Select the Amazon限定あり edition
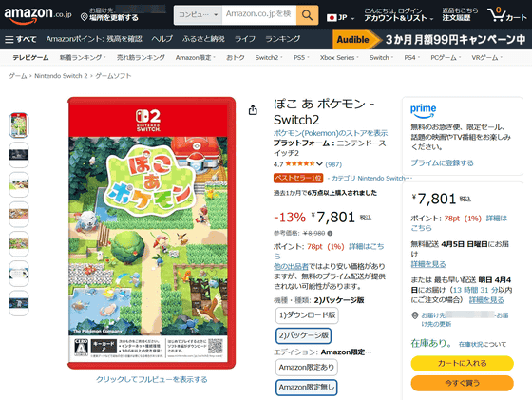 pos(306,367)
